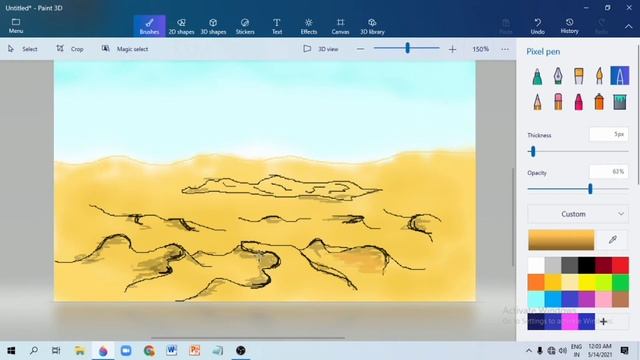Undo the last action
Viewport: 640px width, 360px height.
coord(538,26)
